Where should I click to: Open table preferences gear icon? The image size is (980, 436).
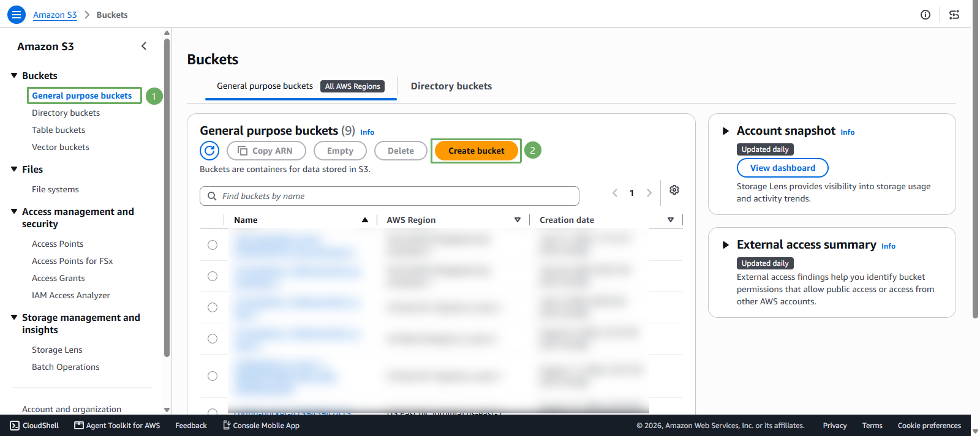(x=674, y=190)
